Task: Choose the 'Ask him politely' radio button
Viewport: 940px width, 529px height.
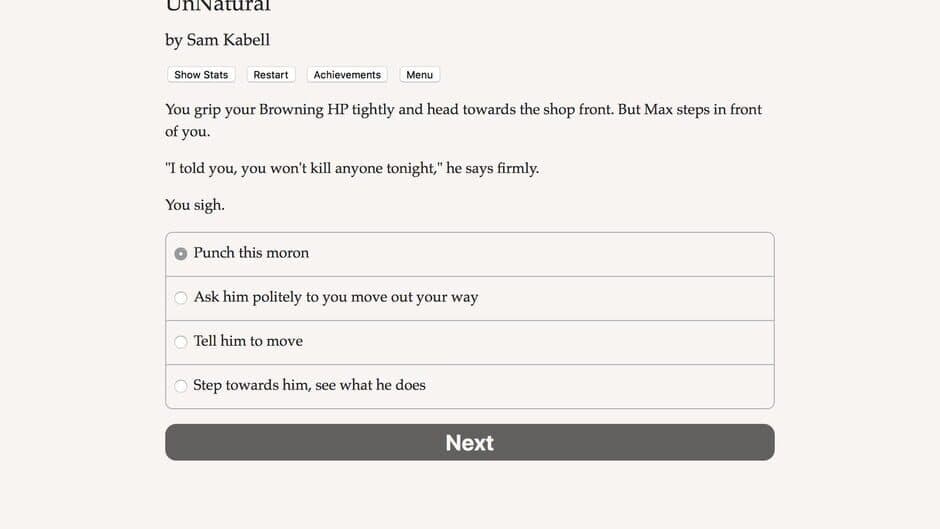Action: click(x=181, y=298)
